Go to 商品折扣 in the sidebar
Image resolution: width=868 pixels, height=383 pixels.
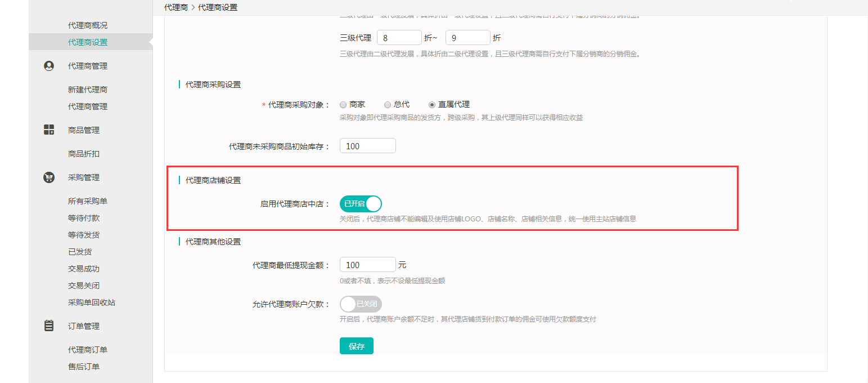pos(83,154)
